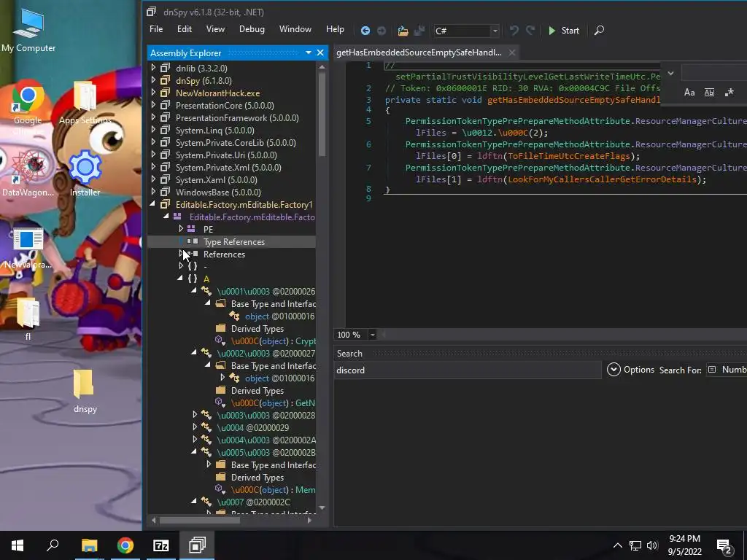Select the getHasEmbeddedSourceEmptySafeHandl tab
The height and width of the screenshot is (560, 747).
point(419,52)
